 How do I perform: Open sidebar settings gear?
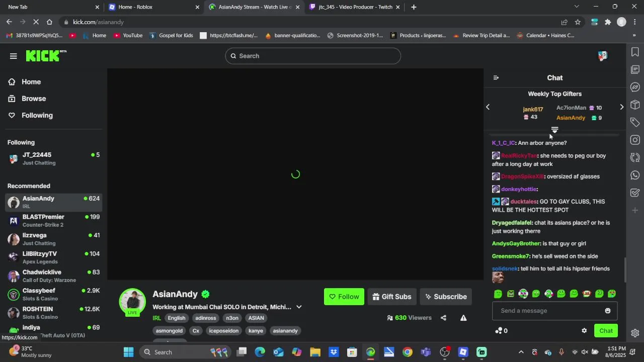tap(635, 333)
